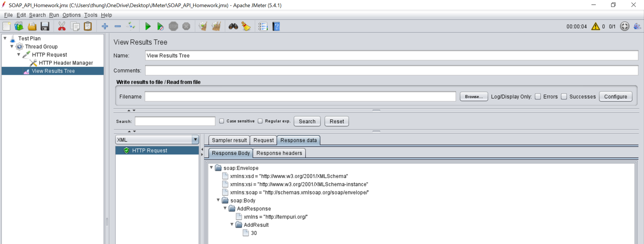644x244 pixels.
Task: Enable Regular exp. search option
Action: coord(260,121)
